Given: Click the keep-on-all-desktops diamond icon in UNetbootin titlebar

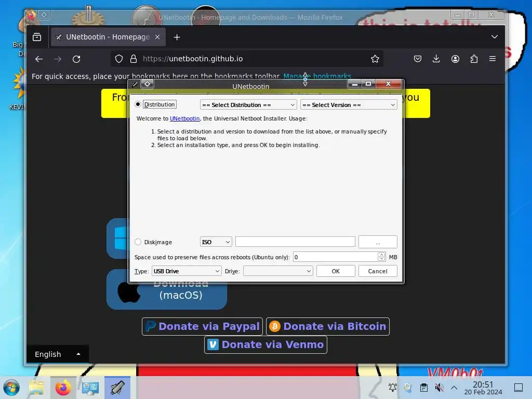Looking at the screenshot, I should pos(147,84).
